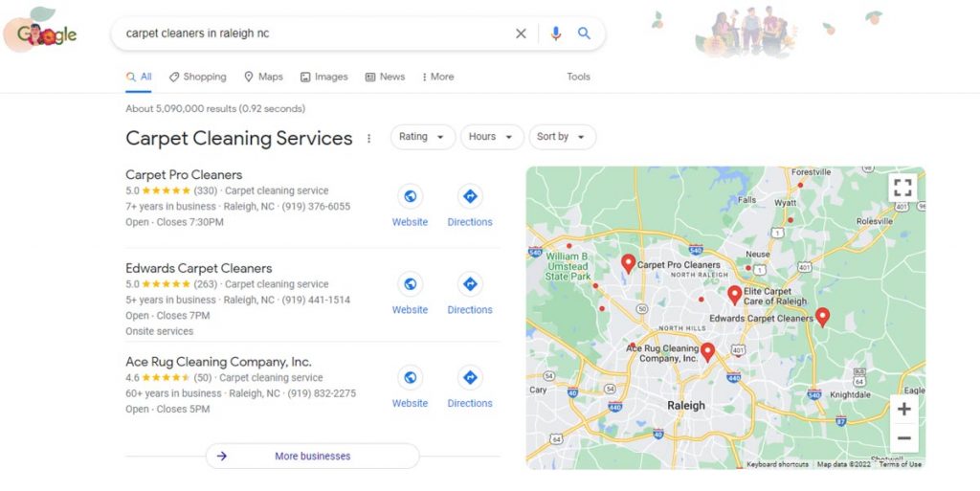Open the Sort by dropdown
This screenshot has width=980, height=491.
tap(563, 137)
